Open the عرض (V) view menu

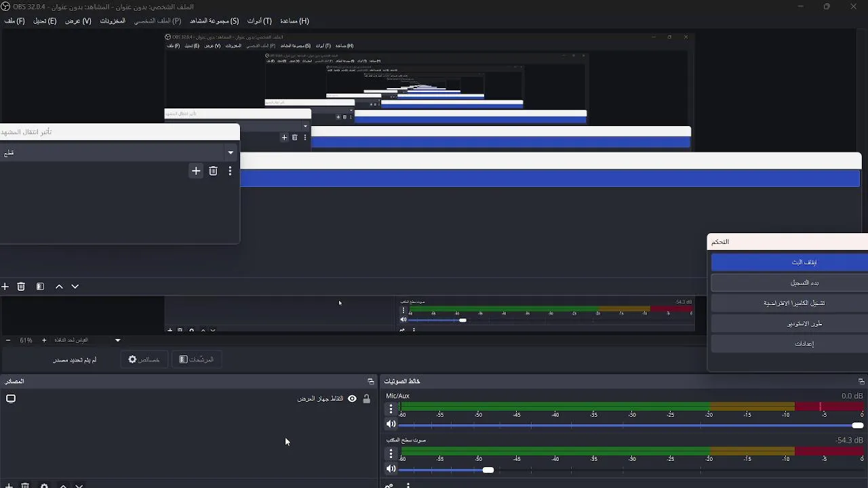click(x=78, y=21)
